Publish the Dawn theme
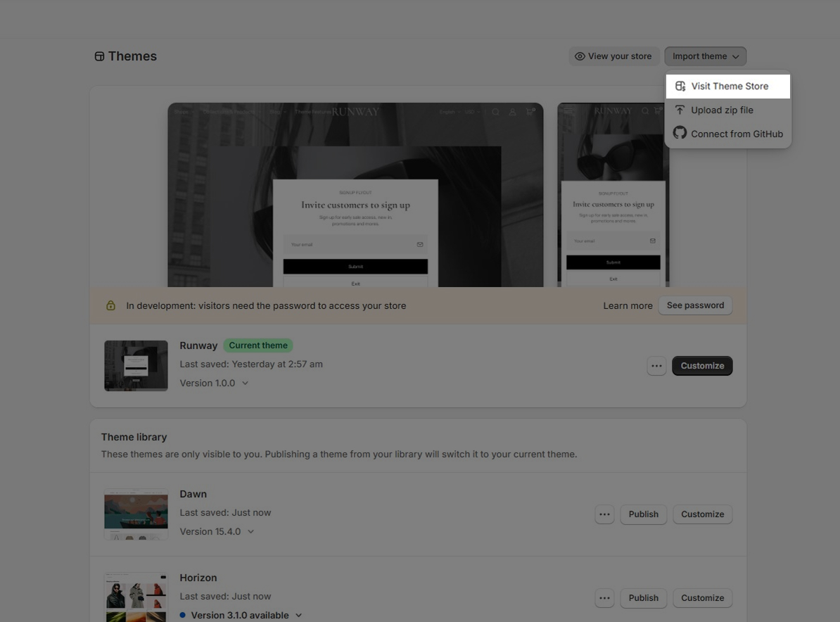840x622 pixels. pyautogui.click(x=643, y=514)
